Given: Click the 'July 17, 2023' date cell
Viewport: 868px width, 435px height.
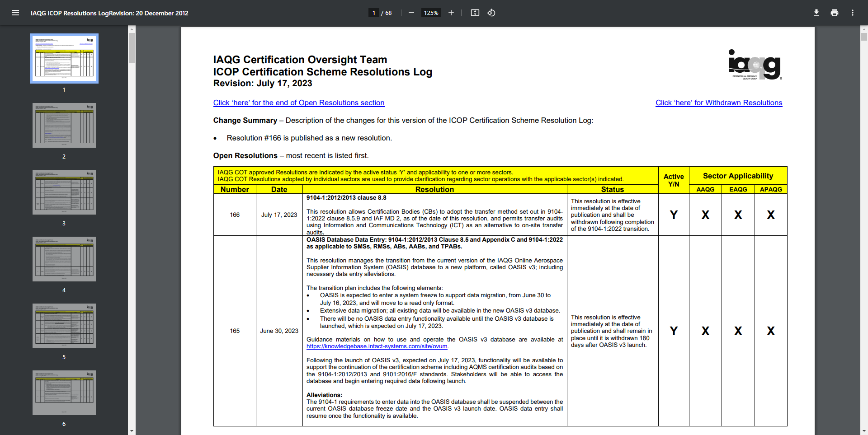Looking at the screenshot, I should 279,215.
